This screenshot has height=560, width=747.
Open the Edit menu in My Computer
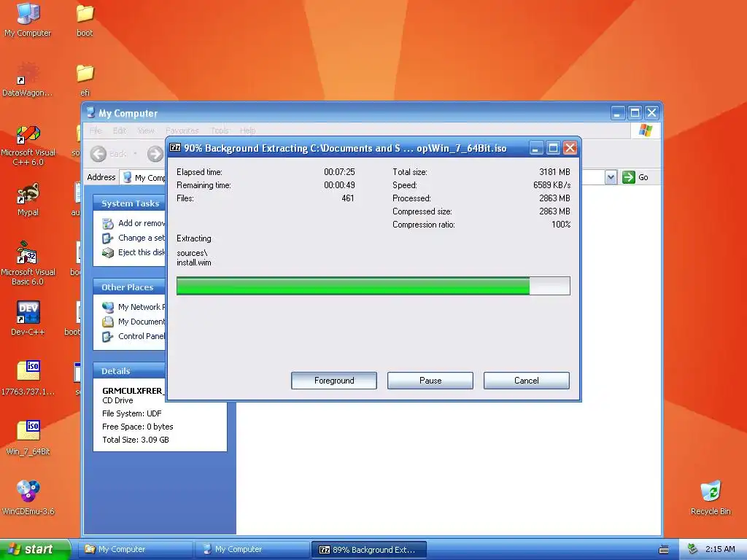(x=119, y=131)
